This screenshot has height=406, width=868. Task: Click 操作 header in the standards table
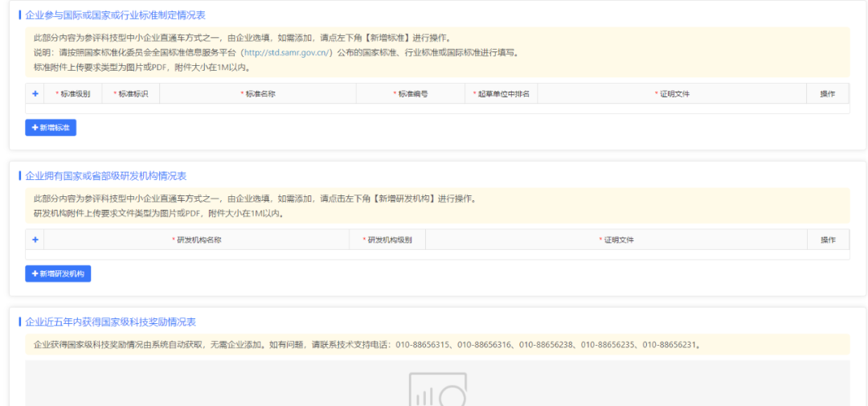point(827,94)
